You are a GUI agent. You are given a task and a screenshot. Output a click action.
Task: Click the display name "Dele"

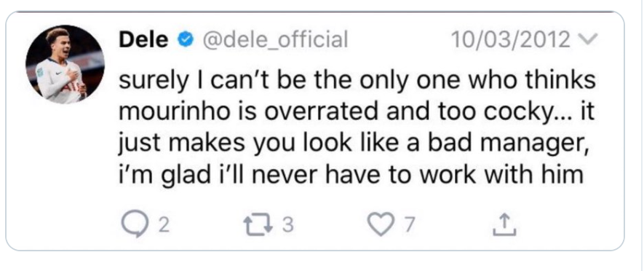(x=144, y=40)
